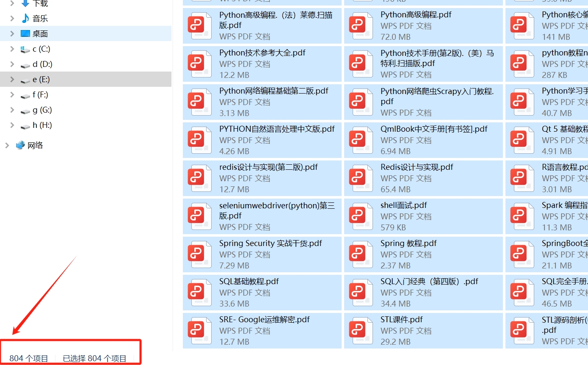The image size is (588, 365).
Task: Click the file name QmlBook中文手册[有书签].pdf
Action: coord(434,129)
